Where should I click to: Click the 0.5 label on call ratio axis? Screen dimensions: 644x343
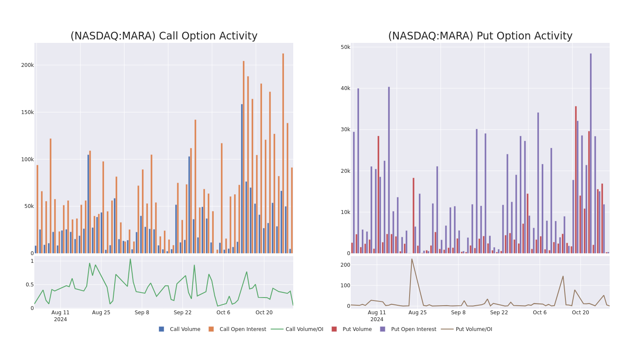(x=29, y=285)
